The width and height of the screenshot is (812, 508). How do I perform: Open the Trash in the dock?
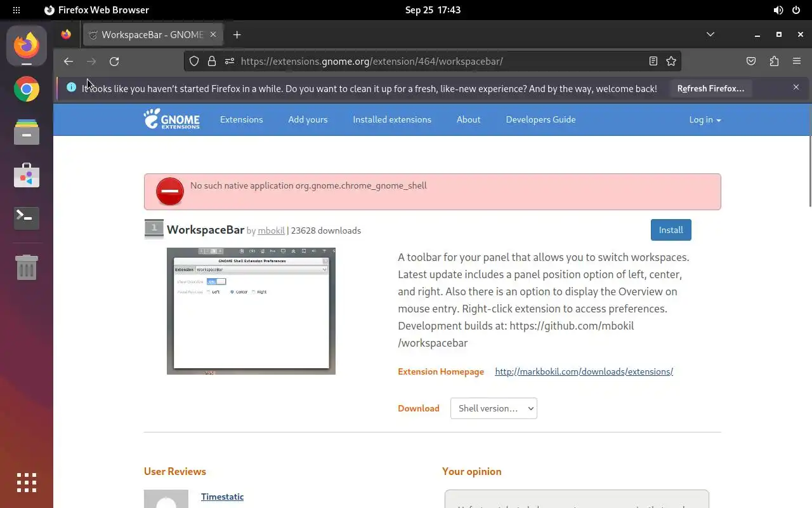tap(27, 267)
